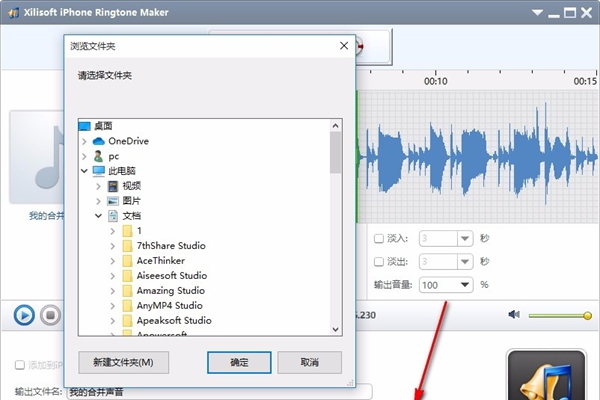Viewport: 600px width, 400px height.
Task: Select the 文档 tree item
Action: tap(132, 216)
